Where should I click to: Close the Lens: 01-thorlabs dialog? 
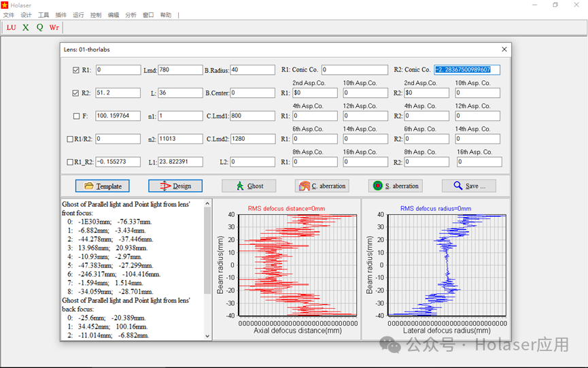[504, 49]
